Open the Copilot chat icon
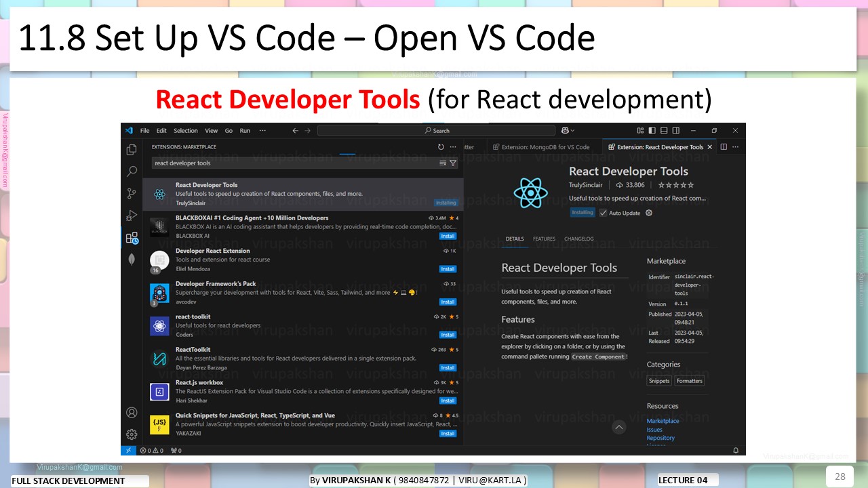 [x=564, y=130]
